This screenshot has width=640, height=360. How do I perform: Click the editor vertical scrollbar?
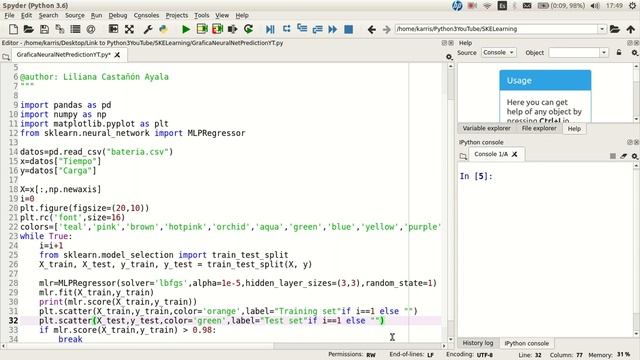tap(451, 202)
